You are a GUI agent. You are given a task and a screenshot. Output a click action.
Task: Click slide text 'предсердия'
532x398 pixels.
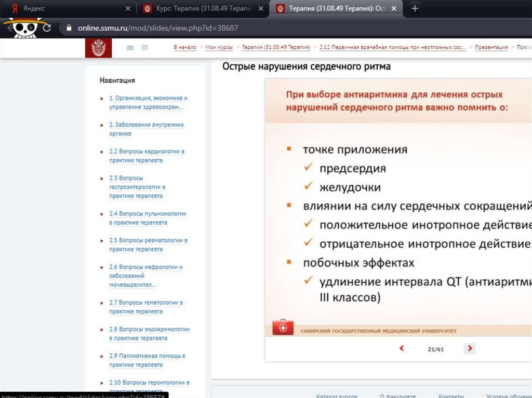click(353, 169)
